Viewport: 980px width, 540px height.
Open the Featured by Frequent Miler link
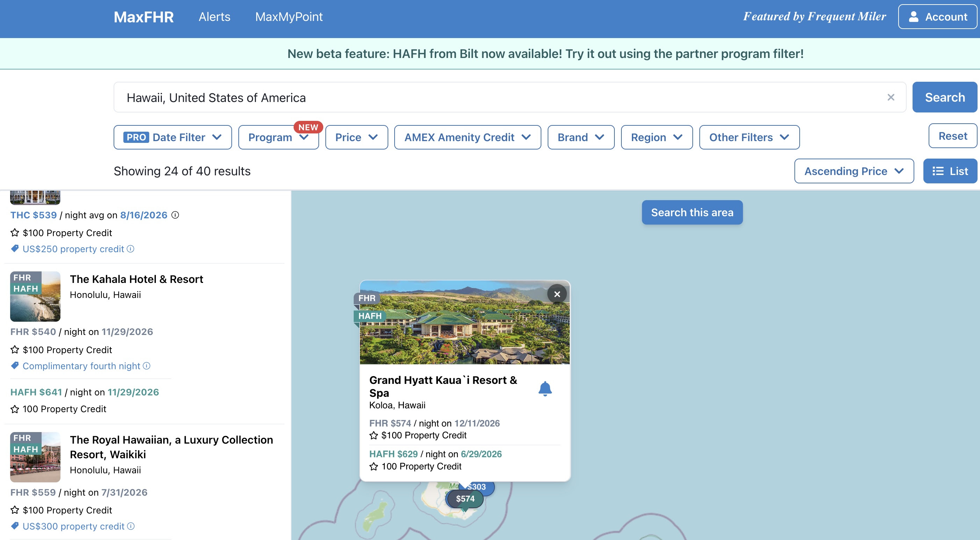(814, 16)
